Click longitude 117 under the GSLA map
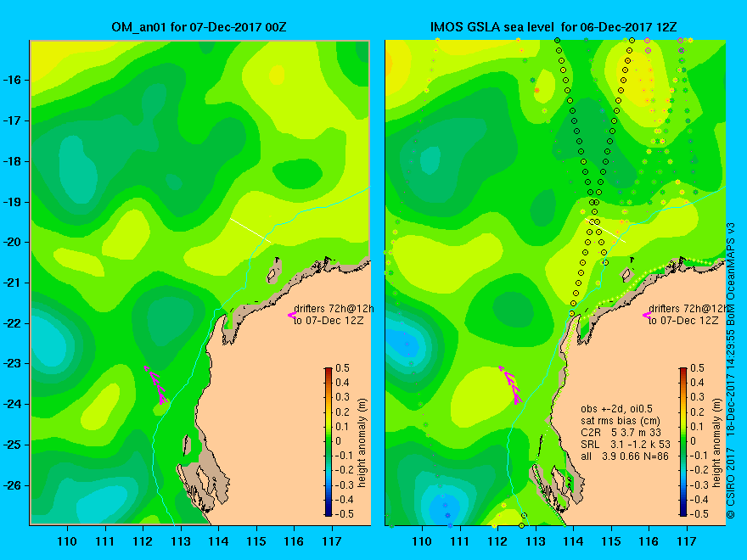Viewport: 747px width, 560px height. pyautogui.click(x=687, y=541)
